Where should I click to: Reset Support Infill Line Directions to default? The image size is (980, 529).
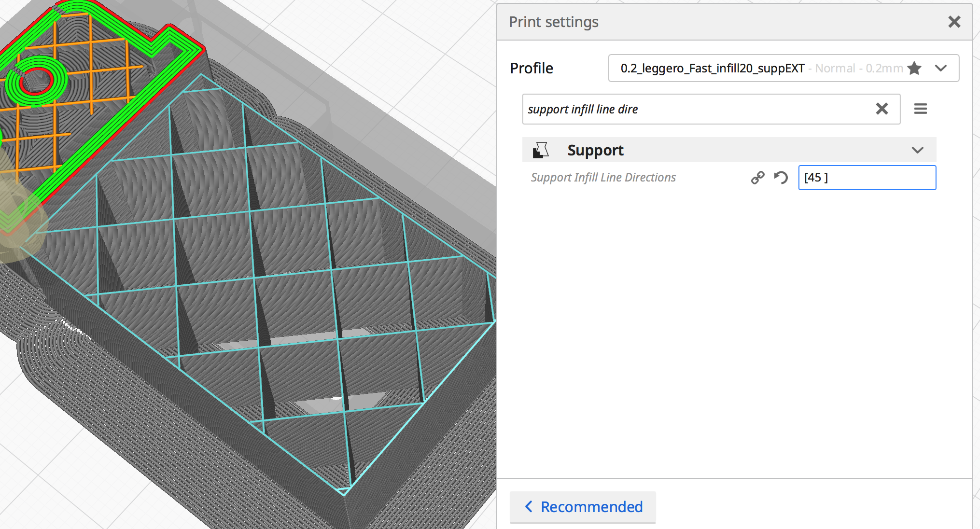tap(781, 178)
